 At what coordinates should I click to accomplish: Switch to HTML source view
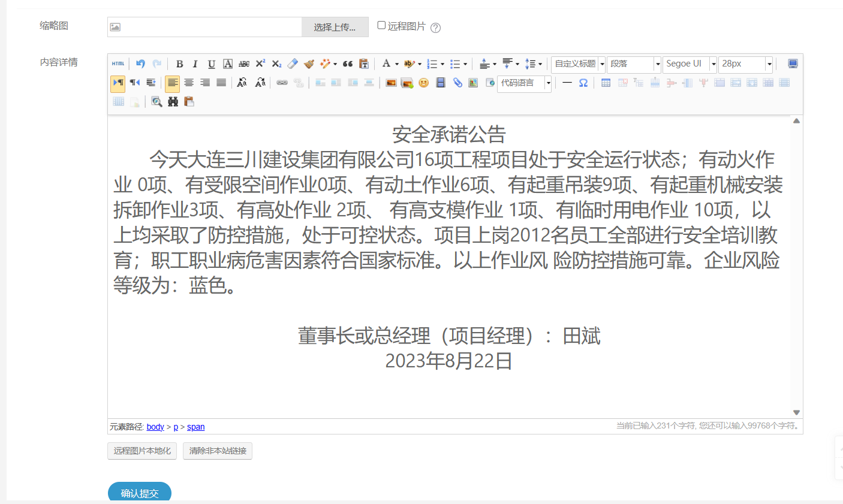[x=118, y=64]
